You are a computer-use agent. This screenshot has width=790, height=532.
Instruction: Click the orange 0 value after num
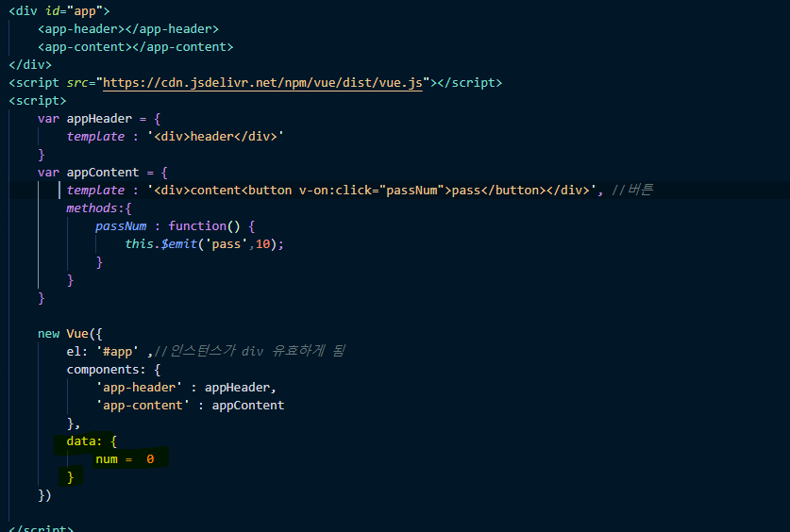(150, 459)
